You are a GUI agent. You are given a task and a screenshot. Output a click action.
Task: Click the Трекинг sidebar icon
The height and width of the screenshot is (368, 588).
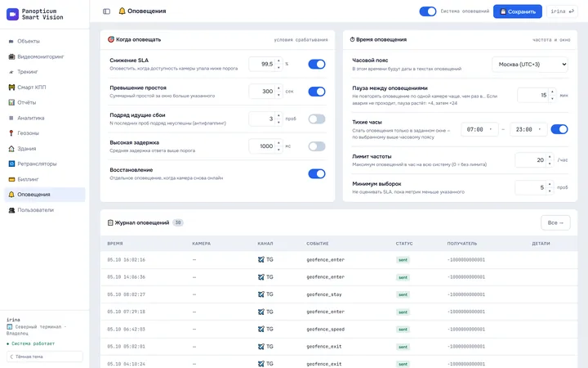11,72
